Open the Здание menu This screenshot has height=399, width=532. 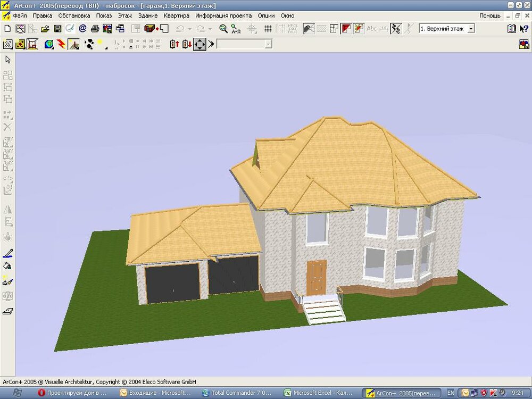tap(148, 15)
